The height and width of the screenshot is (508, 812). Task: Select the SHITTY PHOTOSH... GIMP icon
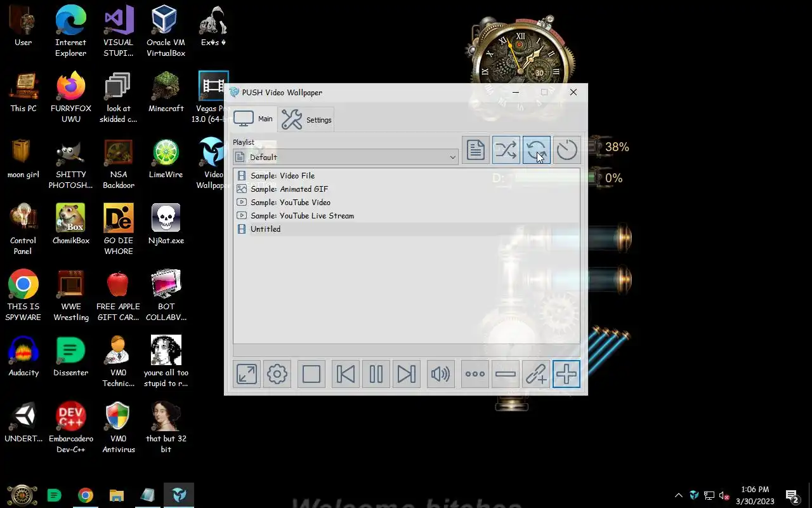click(70, 164)
